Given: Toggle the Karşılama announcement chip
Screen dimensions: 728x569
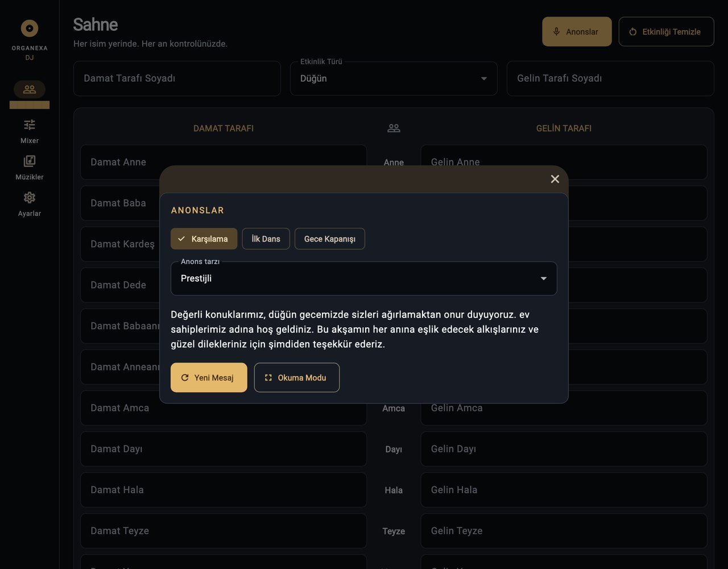Looking at the screenshot, I should click(204, 239).
